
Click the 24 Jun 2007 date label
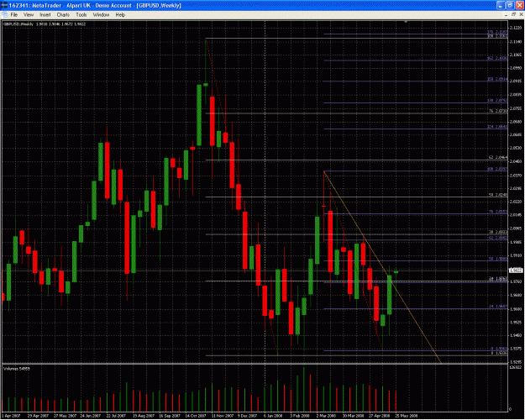[91, 416]
